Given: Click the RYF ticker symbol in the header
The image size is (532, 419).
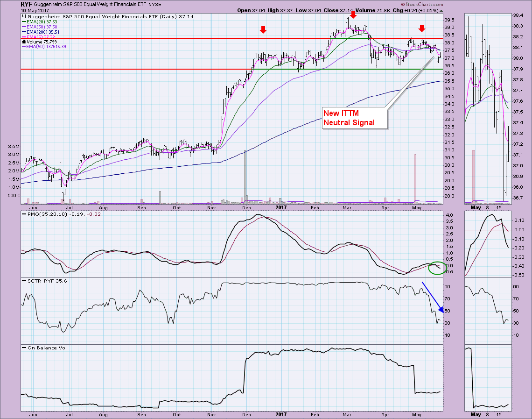Looking at the screenshot, I should (26, 4).
